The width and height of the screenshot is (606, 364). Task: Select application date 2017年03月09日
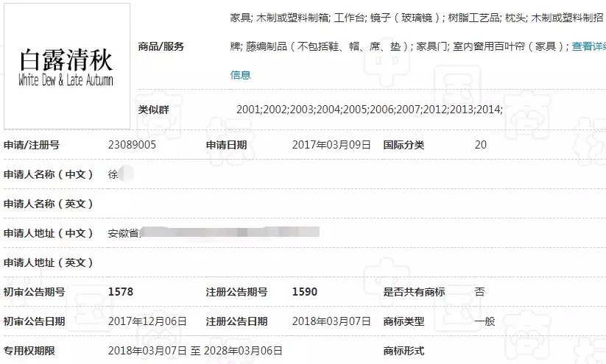331,145
